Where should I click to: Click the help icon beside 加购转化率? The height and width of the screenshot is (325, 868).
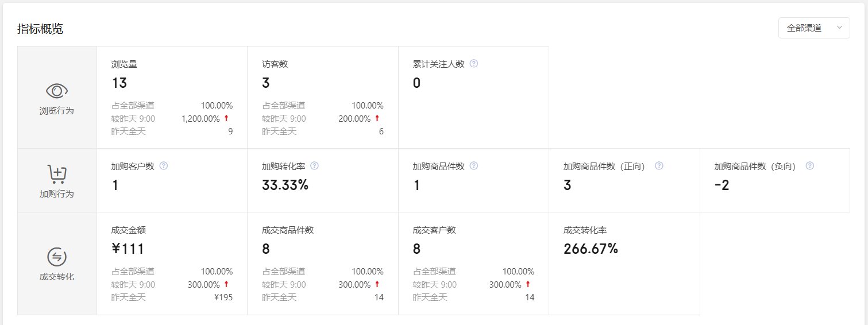314,166
